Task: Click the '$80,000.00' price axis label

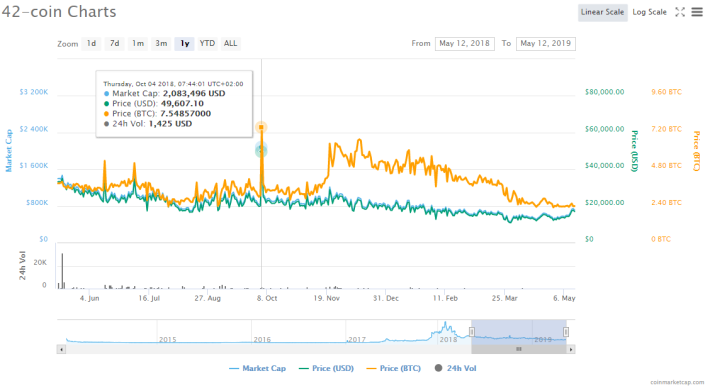Action: tap(604, 92)
